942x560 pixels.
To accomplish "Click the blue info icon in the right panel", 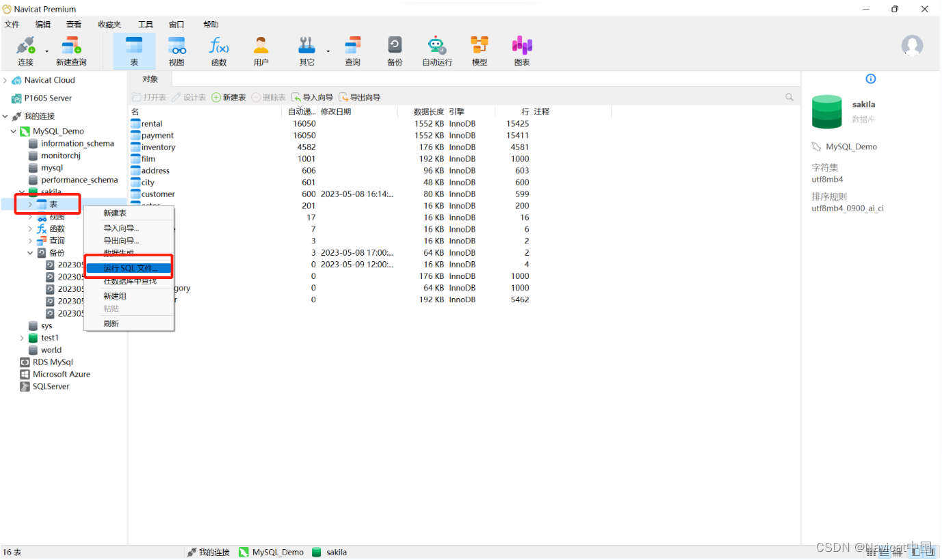I will click(871, 79).
